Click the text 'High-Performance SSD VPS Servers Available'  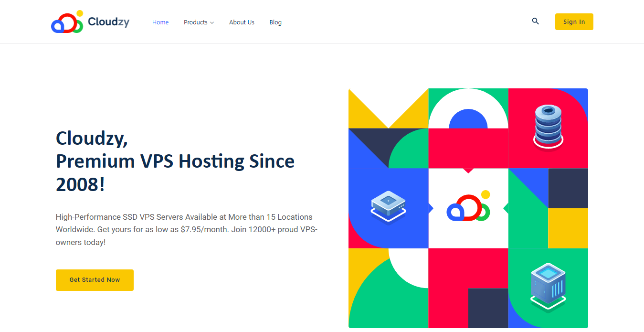point(137,217)
